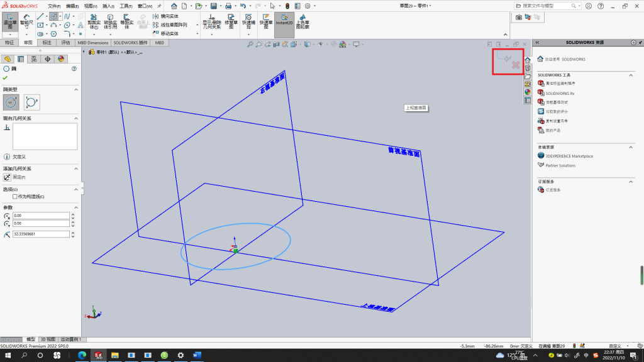Screen dimensions: 644x362
Task: Toggle the pin on the SOLIDWORKS 资源 pane
Action: point(640,42)
